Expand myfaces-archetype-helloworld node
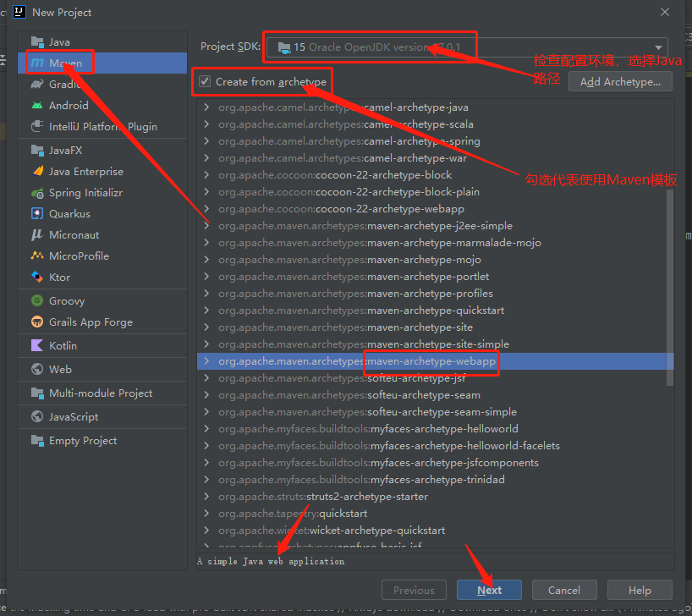The width and height of the screenshot is (692, 616). tap(206, 429)
